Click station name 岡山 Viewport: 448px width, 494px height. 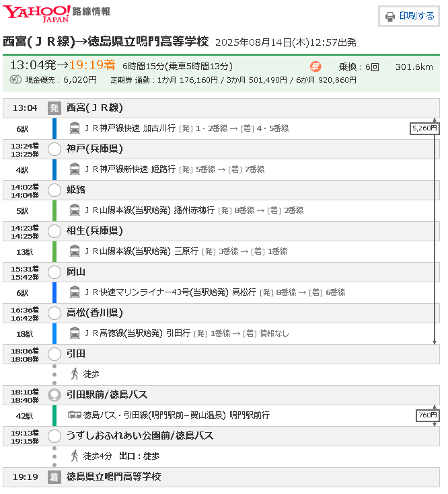[76, 272]
